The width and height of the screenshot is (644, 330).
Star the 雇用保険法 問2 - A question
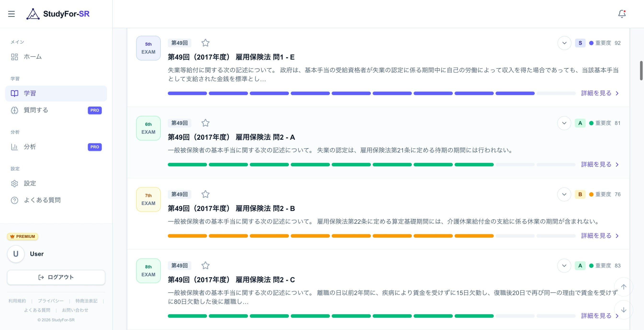[x=206, y=123]
